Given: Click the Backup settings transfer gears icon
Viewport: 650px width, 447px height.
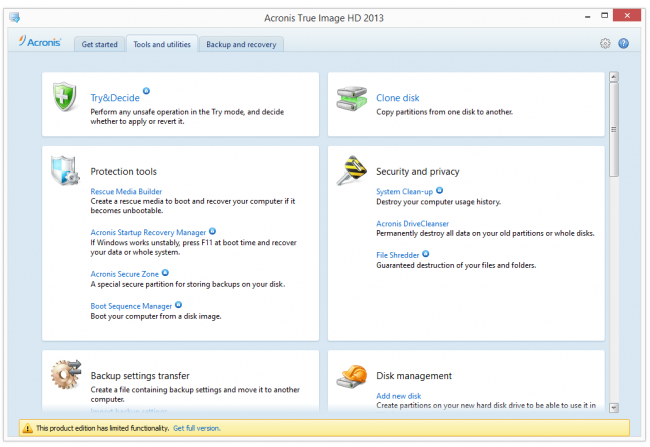Looking at the screenshot, I should [x=65, y=375].
